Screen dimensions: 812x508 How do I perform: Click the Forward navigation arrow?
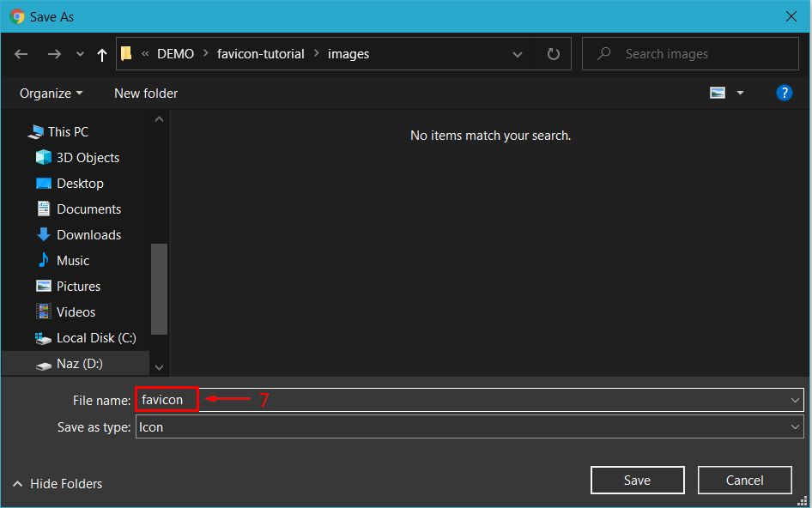54,54
